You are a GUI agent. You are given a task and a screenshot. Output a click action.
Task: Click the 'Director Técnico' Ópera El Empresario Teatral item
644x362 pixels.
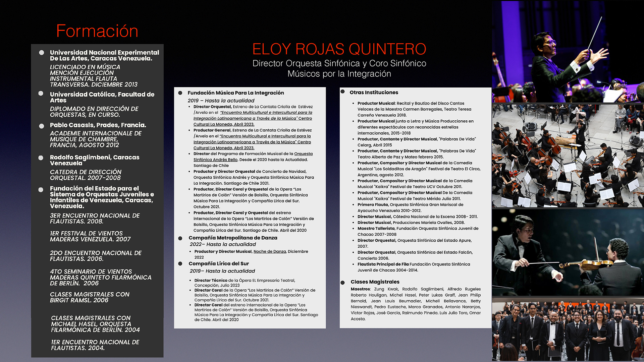(x=245, y=283)
